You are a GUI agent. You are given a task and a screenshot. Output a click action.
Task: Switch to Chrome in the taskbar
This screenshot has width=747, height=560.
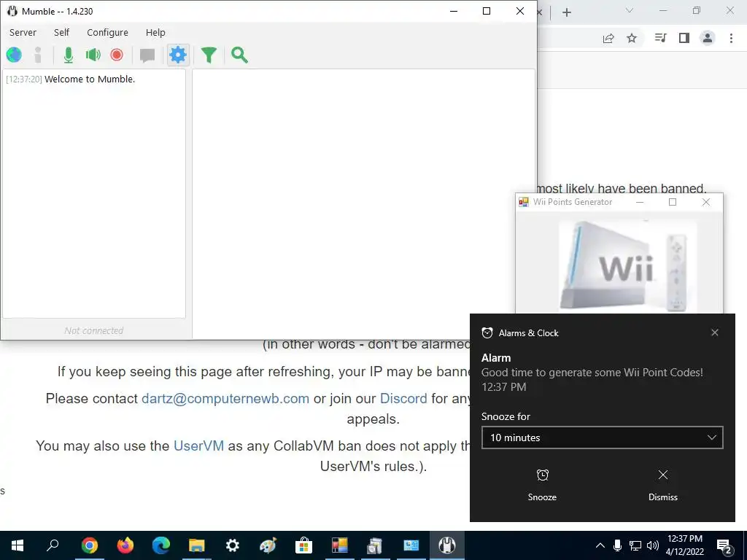coord(90,545)
